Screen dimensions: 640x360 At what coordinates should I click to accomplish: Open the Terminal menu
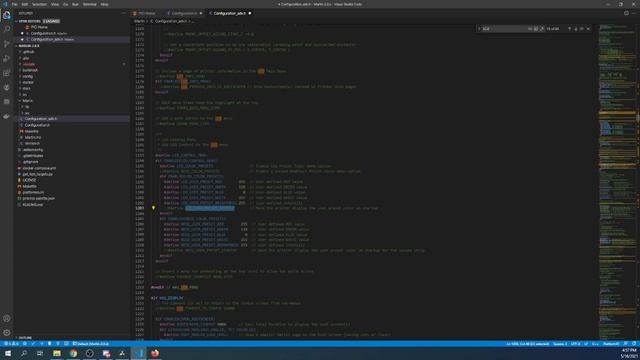[90, 4]
